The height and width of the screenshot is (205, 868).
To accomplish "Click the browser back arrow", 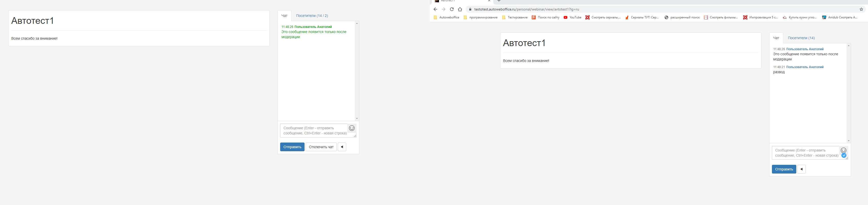I will click(435, 9).
